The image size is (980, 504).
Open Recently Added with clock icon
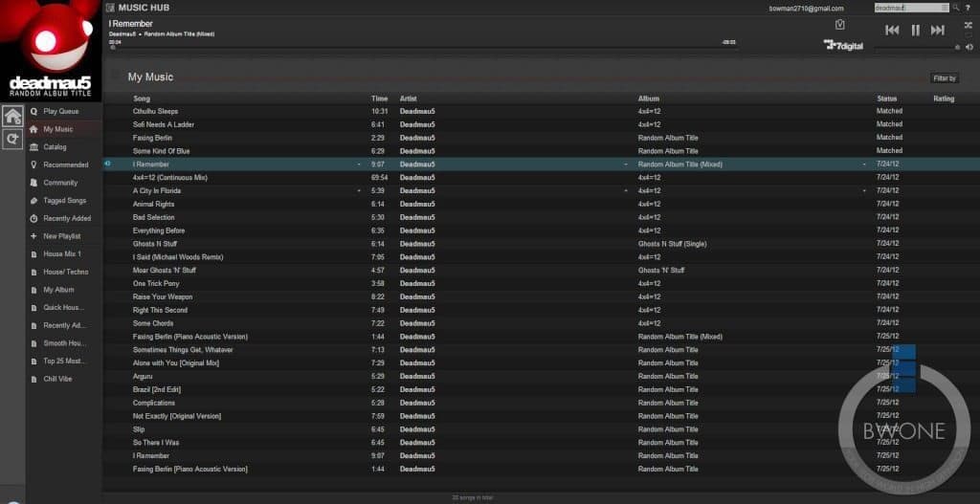[67, 219]
